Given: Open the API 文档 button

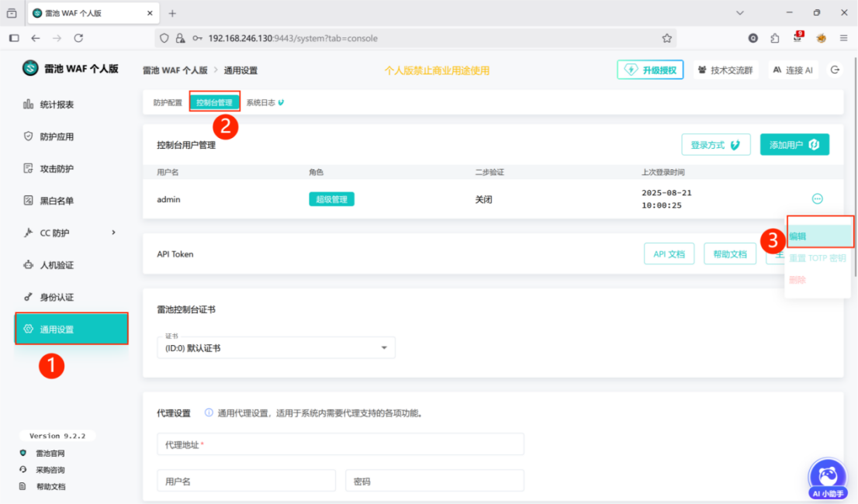Looking at the screenshot, I should (x=669, y=254).
